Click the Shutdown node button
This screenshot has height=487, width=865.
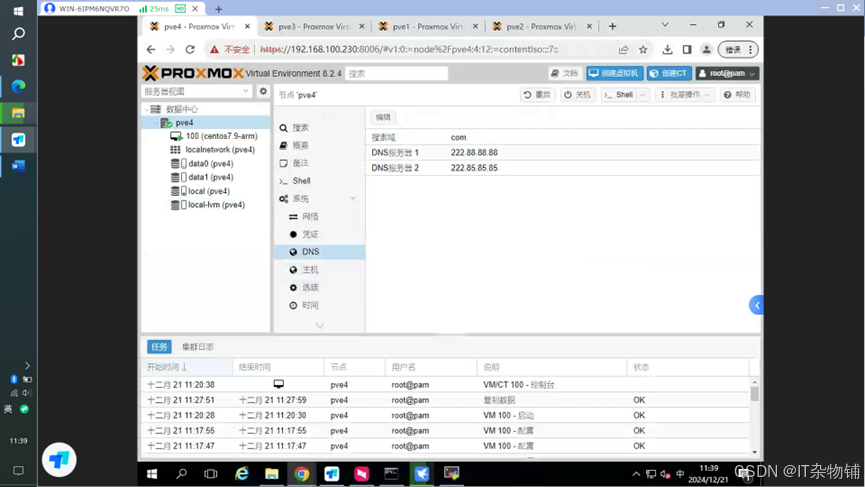[x=577, y=95]
